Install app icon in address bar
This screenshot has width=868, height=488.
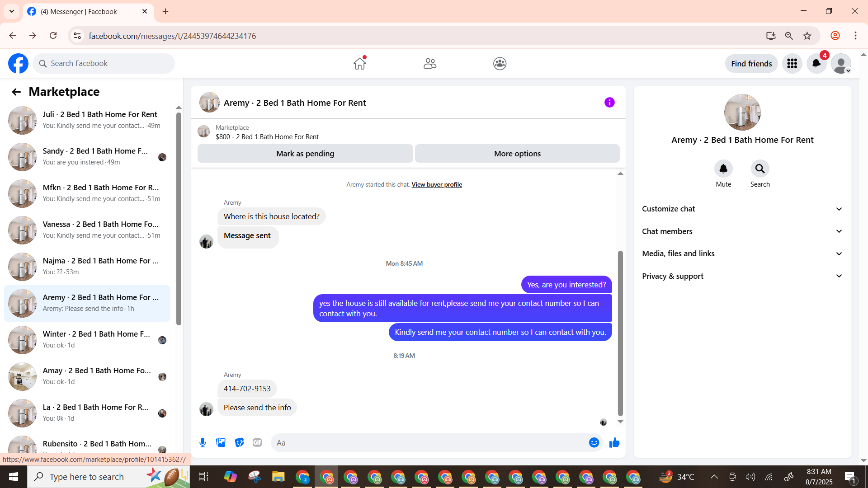pos(771,36)
